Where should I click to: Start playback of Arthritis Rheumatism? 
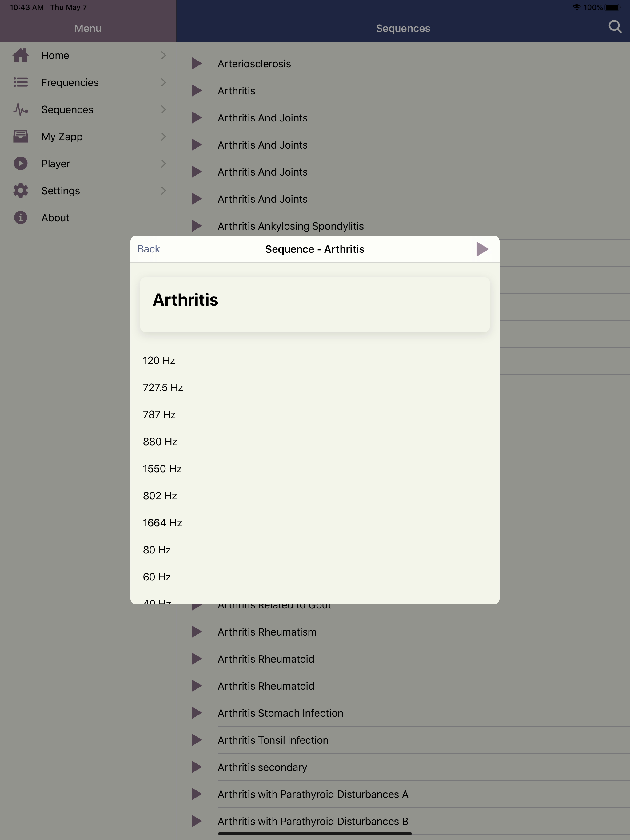pyautogui.click(x=197, y=632)
